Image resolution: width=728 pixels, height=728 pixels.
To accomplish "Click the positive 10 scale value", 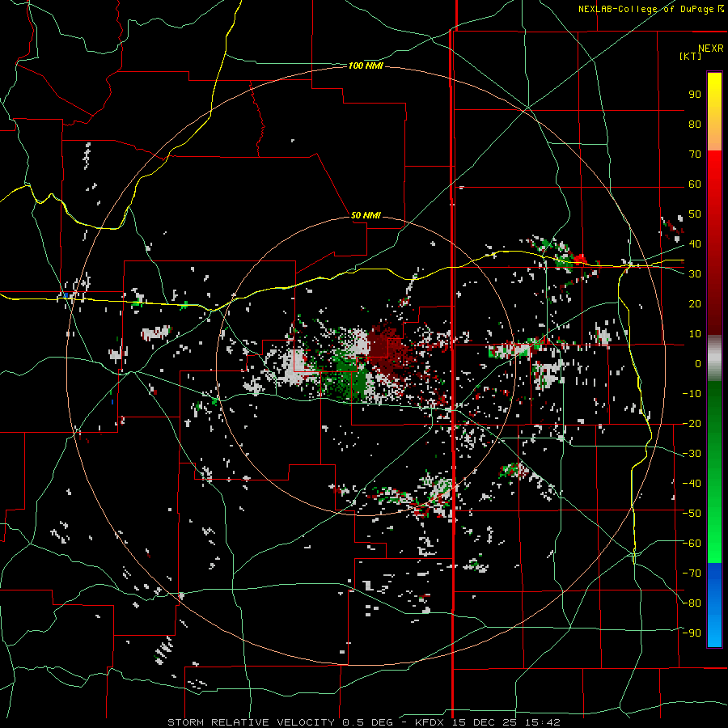I will tap(695, 334).
